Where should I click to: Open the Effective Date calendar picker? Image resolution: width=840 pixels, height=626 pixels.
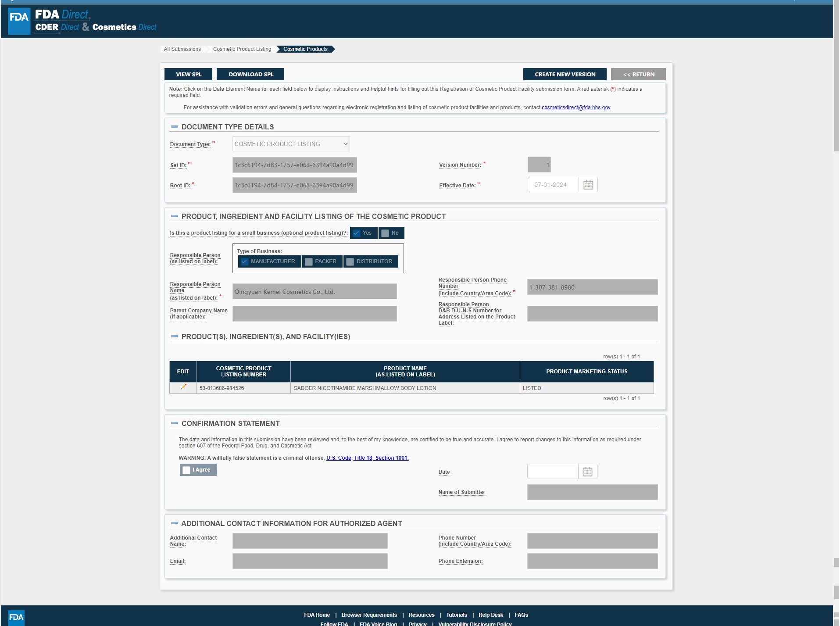click(x=588, y=185)
